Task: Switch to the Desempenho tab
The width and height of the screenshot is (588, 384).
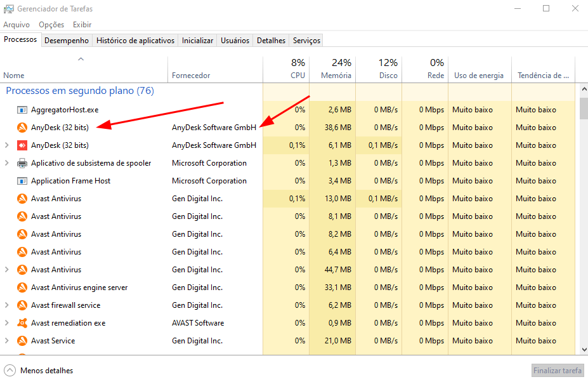Action: (67, 40)
